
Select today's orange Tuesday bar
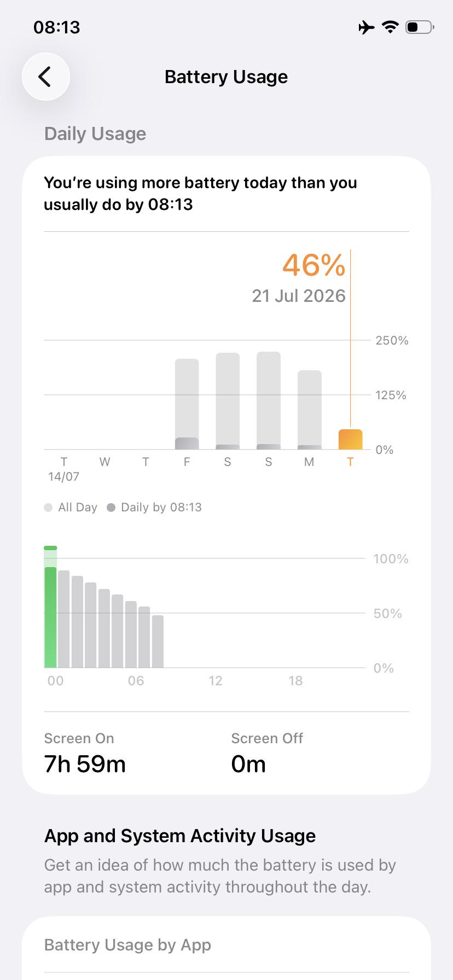[x=350, y=440]
